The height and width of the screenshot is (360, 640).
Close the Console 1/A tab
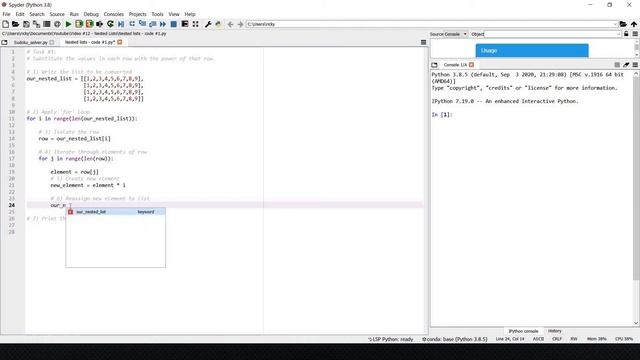471,65
